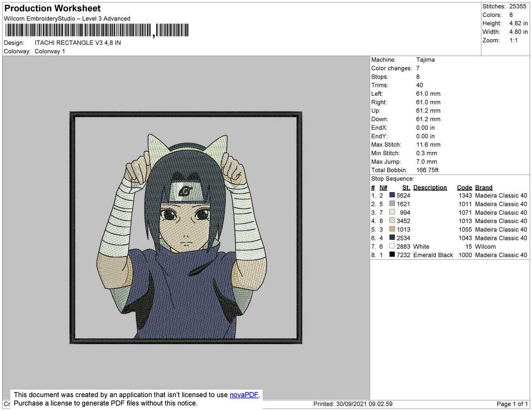
Task: Click the Colorway 1 label
Action: 50,51
